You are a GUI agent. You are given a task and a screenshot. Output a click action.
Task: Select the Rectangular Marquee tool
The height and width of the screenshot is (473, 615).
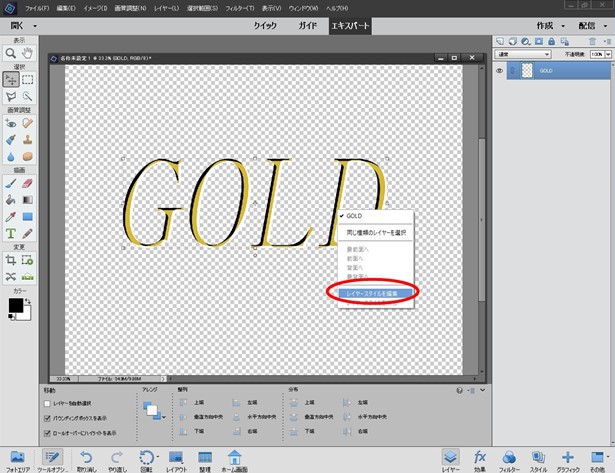tap(27, 80)
